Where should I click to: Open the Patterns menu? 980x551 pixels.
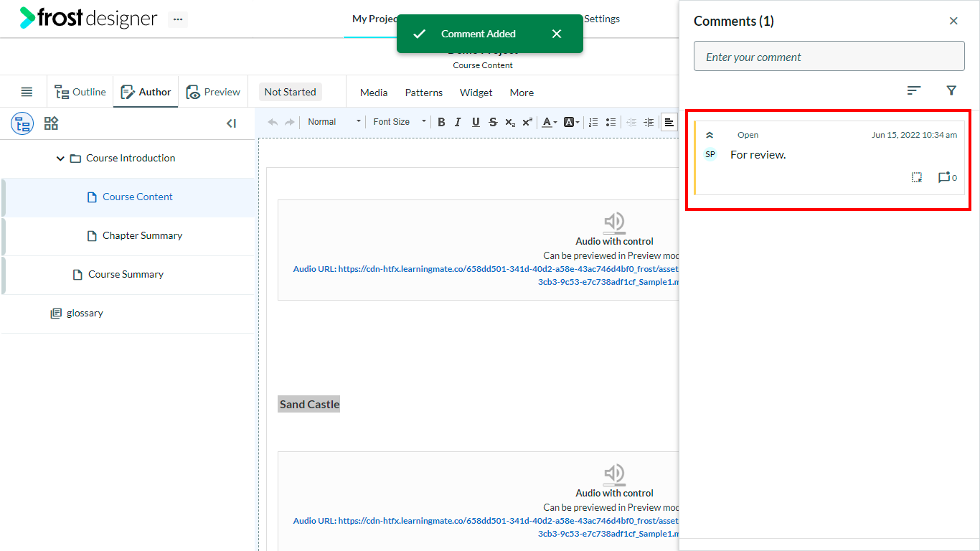pos(423,93)
